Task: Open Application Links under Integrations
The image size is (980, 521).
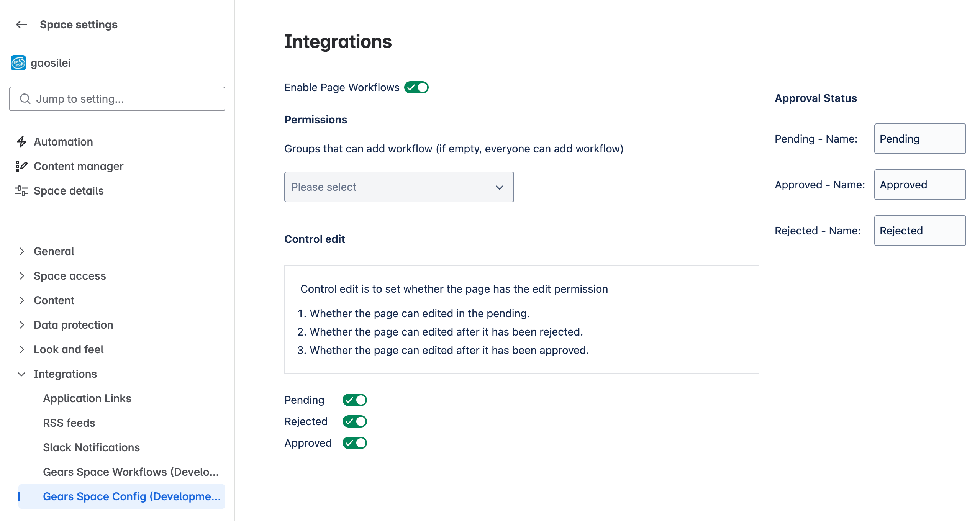Action: (87, 398)
